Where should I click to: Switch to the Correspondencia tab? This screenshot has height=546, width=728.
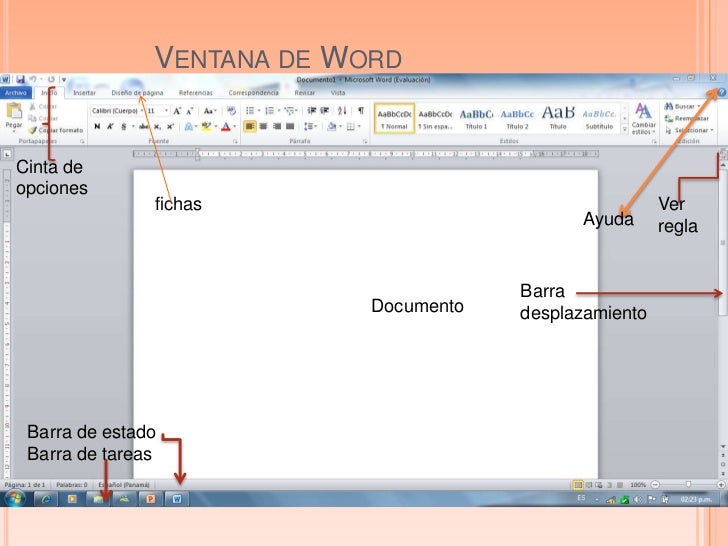(x=254, y=93)
